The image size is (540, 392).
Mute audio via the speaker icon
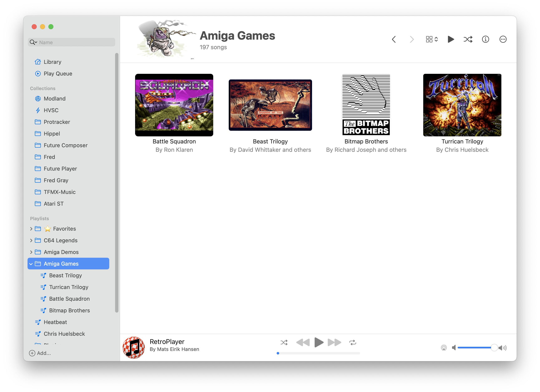tap(454, 348)
